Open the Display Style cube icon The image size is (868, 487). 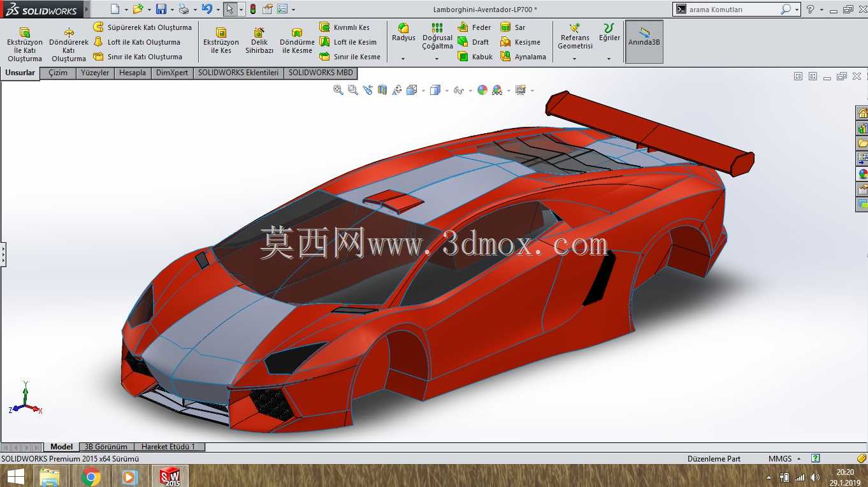435,90
